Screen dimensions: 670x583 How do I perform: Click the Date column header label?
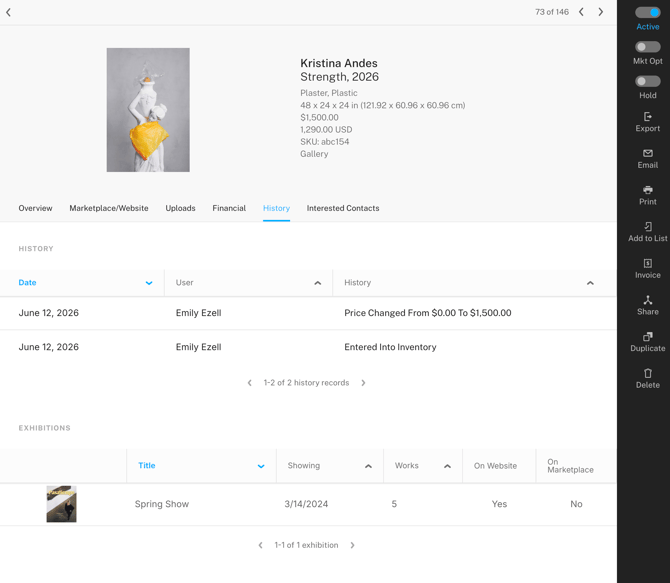click(27, 283)
